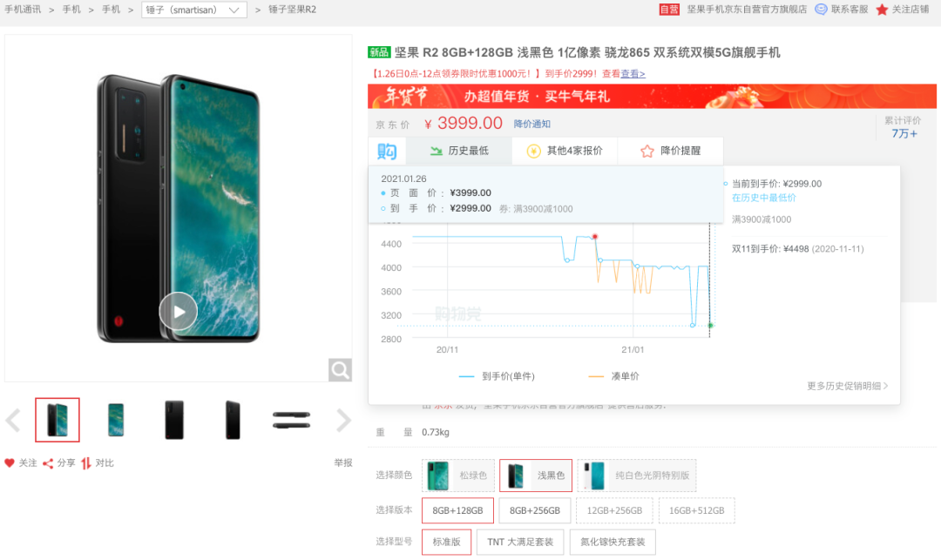
Task: Select the 氮化镓快充套装 model
Action: pyautogui.click(x=613, y=542)
